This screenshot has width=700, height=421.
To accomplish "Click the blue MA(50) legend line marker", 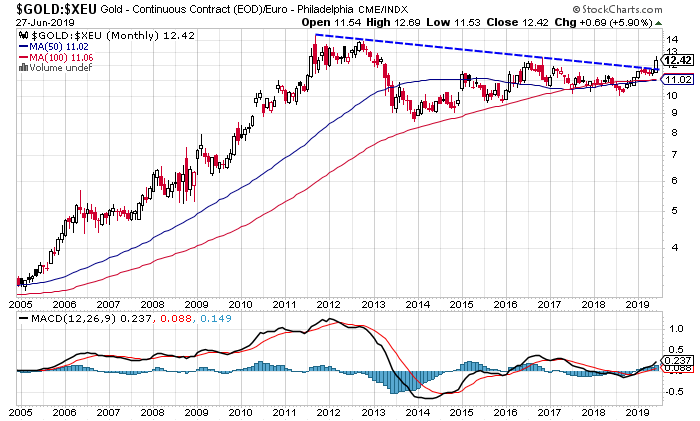I will [23, 47].
